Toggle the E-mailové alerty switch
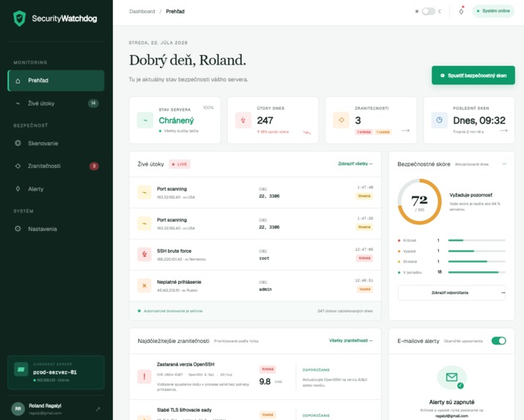The image size is (524, 420). point(498,341)
